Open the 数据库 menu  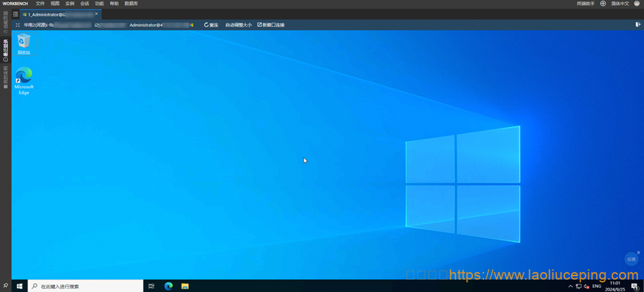coord(131,3)
